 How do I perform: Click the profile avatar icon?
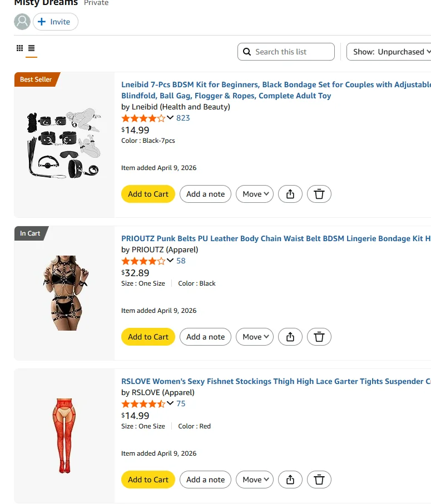pyautogui.click(x=22, y=22)
